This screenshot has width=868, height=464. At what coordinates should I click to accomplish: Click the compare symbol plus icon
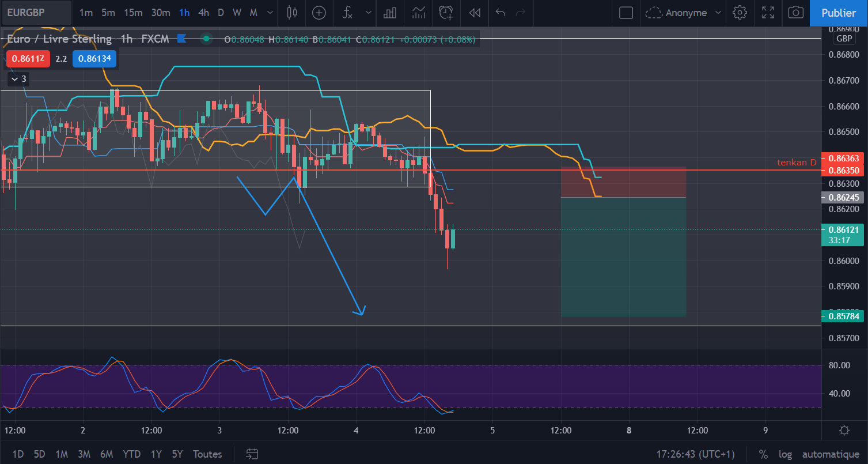coord(319,13)
